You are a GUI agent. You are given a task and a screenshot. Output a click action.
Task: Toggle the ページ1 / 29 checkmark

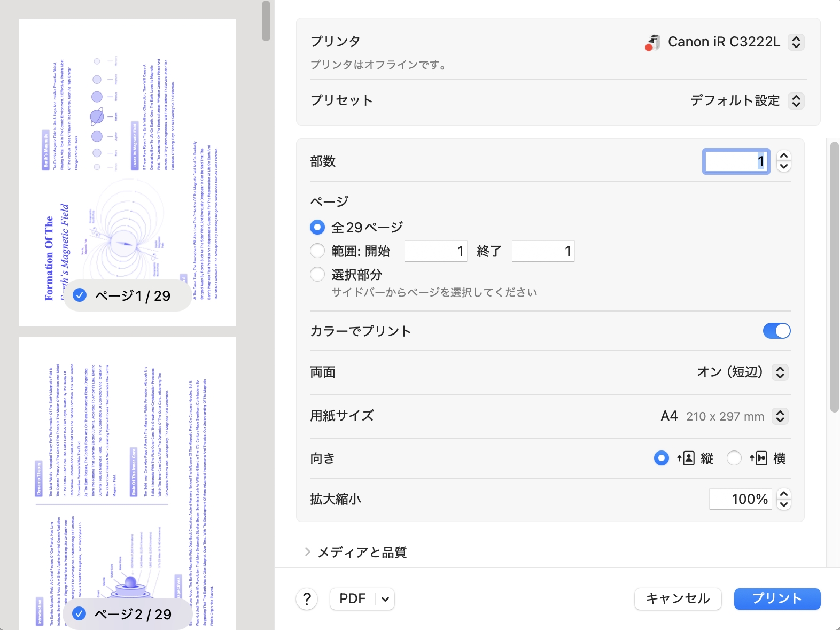tap(80, 295)
